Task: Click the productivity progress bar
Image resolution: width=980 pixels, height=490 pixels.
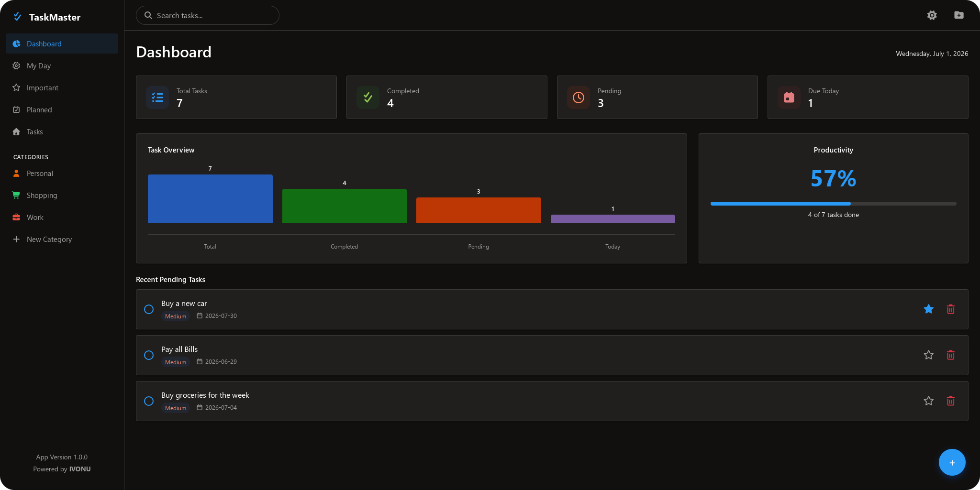Action: pyautogui.click(x=834, y=204)
